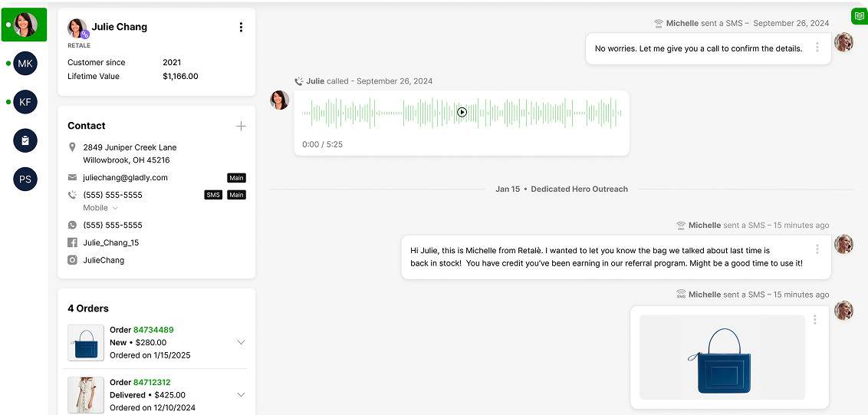Open Julie Chang's active conversation avatar in sidebar
The height and width of the screenshot is (415, 868).
point(25,25)
